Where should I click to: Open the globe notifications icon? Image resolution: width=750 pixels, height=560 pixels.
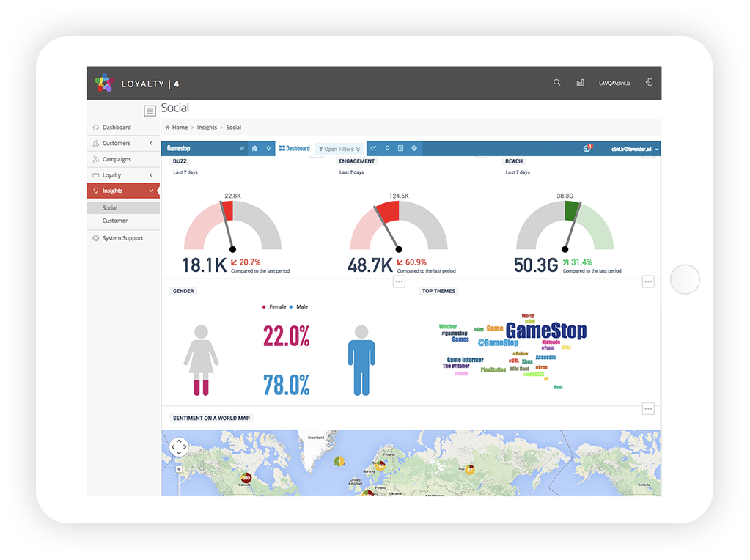click(x=587, y=148)
